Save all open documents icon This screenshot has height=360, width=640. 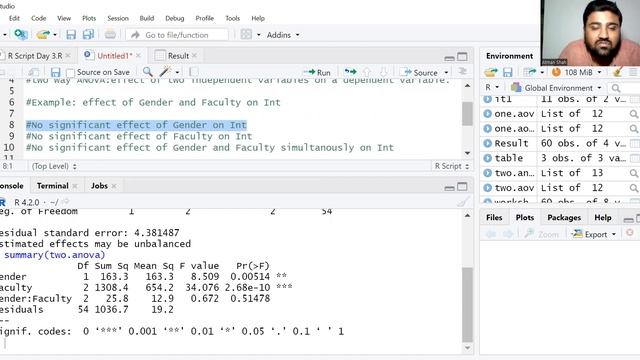tap(88, 35)
